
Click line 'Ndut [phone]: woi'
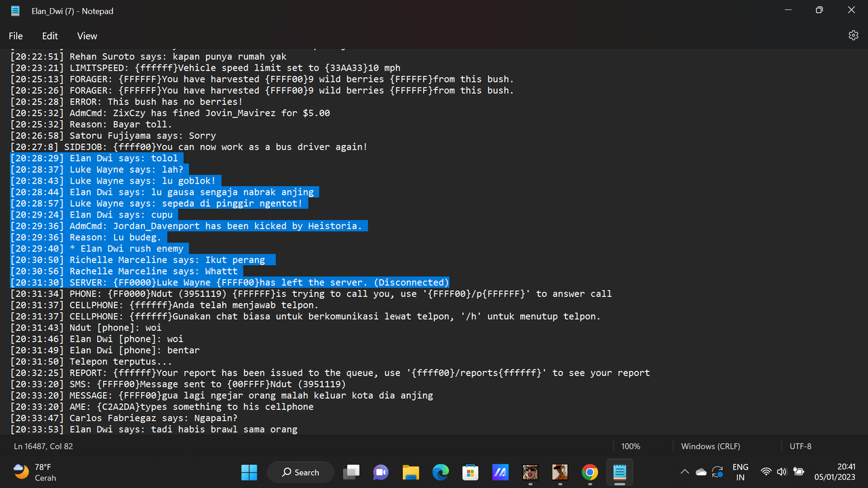[86, 327]
